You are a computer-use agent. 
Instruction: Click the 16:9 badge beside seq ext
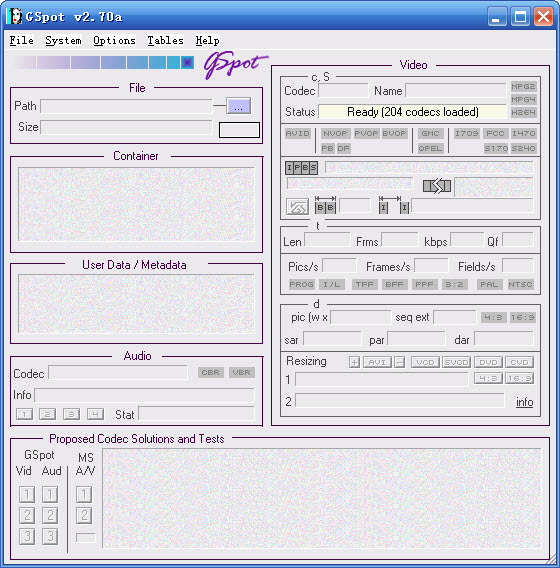click(522, 318)
